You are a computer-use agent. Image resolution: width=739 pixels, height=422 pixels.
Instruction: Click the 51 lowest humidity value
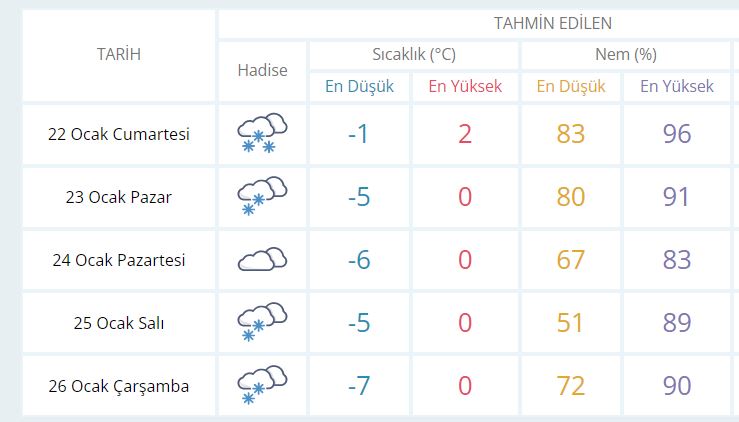570,323
